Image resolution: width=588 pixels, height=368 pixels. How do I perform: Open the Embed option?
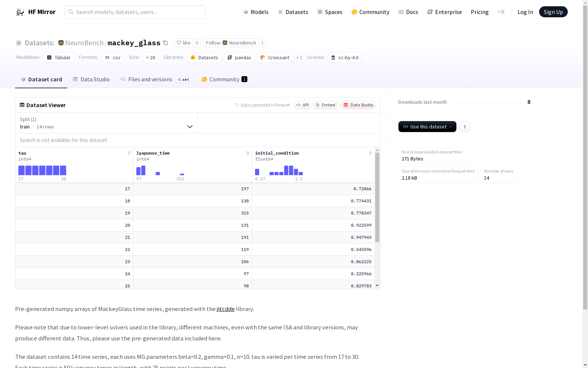(325, 105)
